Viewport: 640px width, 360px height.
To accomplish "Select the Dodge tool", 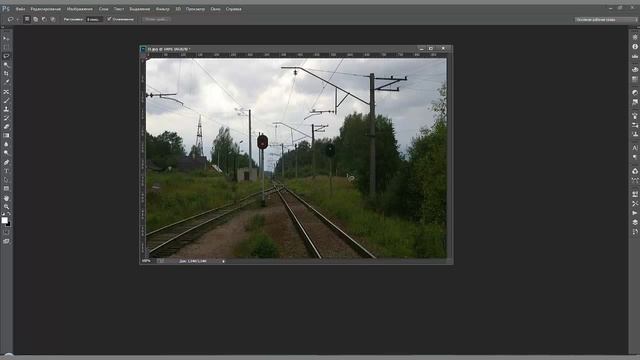I will click(6, 153).
